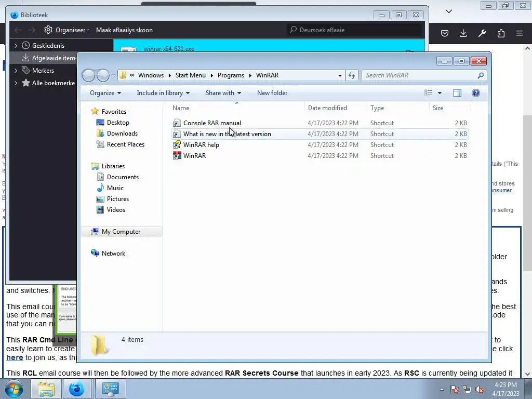Open Firefox hamburger menu

(520, 33)
